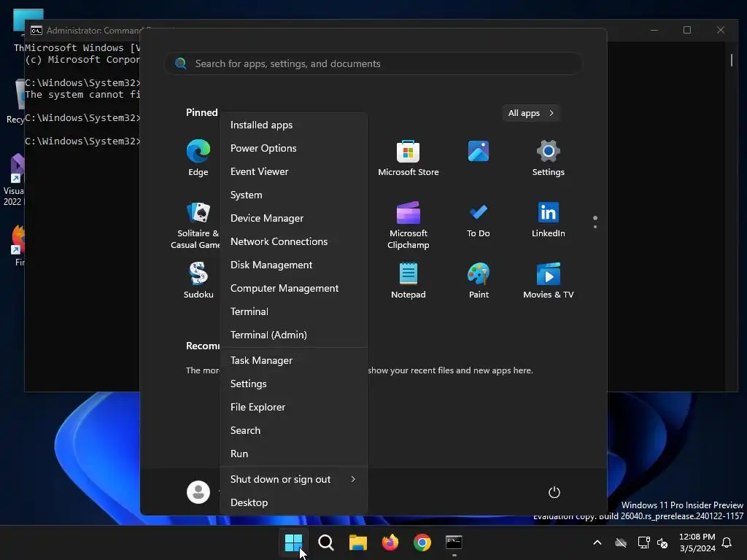
Task: Choose Power Options from menu
Action: click(x=293, y=148)
